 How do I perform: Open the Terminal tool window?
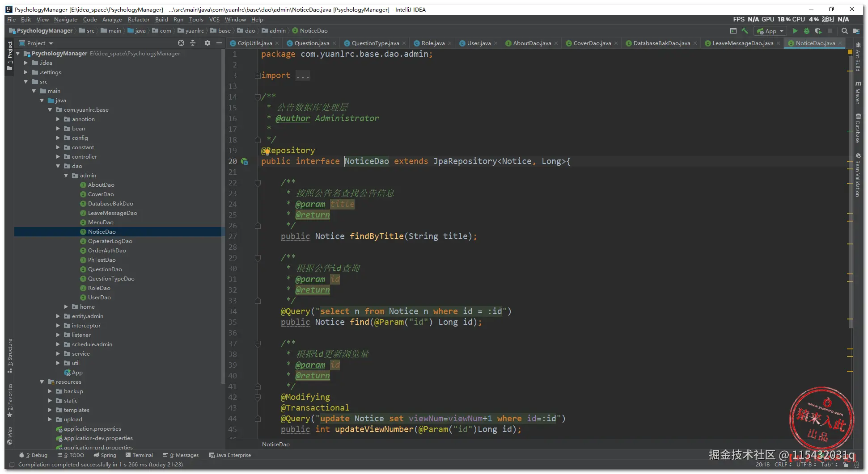coord(139,455)
